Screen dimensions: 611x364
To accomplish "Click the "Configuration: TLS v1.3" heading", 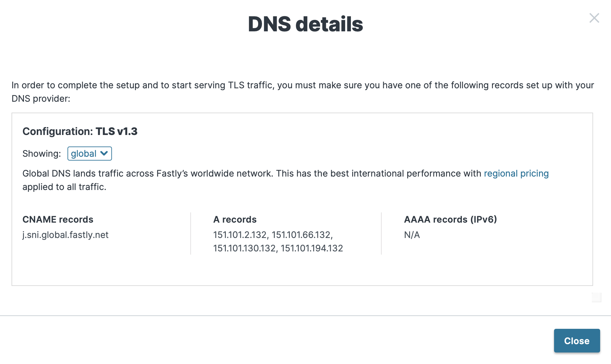I will pos(80,131).
